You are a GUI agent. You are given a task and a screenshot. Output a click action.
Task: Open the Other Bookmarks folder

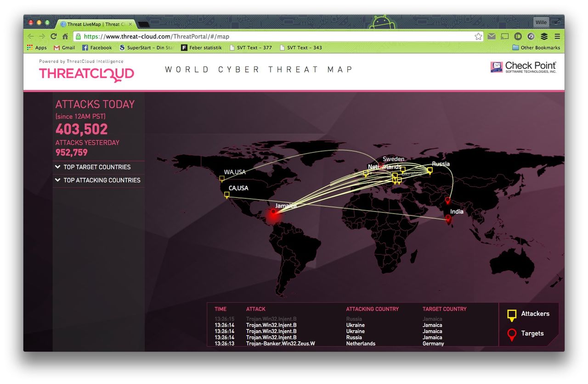point(536,48)
